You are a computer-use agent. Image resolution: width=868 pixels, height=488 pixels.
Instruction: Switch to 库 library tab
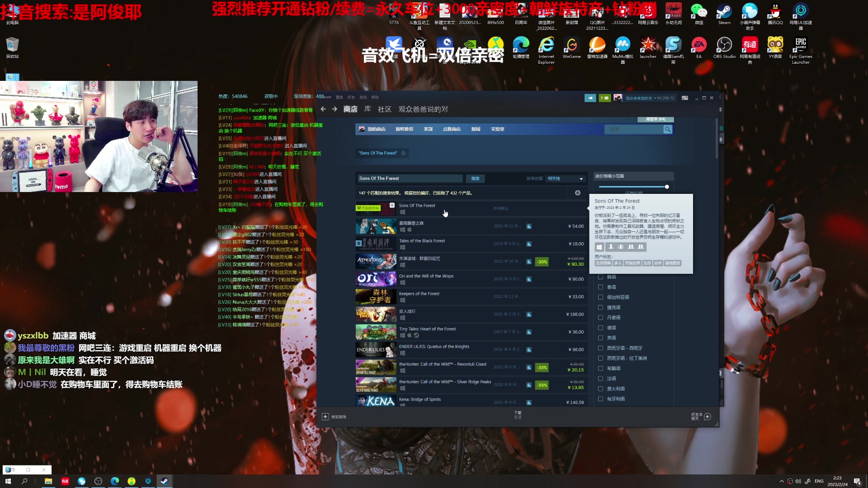(x=368, y=109)
